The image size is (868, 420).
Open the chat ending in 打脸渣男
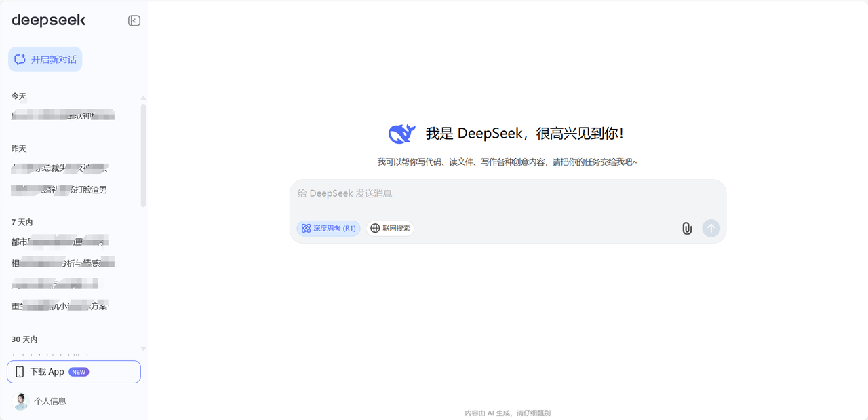pyautogui.click(x=60, y=190)
